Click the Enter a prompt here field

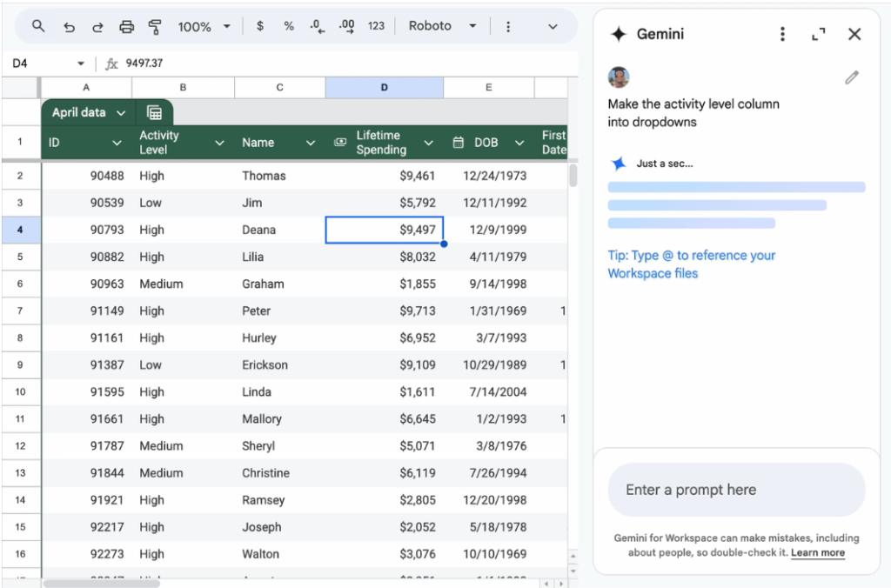(736, 490)
